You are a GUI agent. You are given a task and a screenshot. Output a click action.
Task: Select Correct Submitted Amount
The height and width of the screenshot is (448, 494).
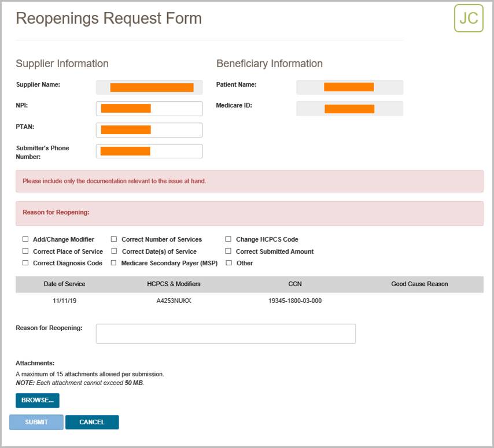tap(230, 251)
